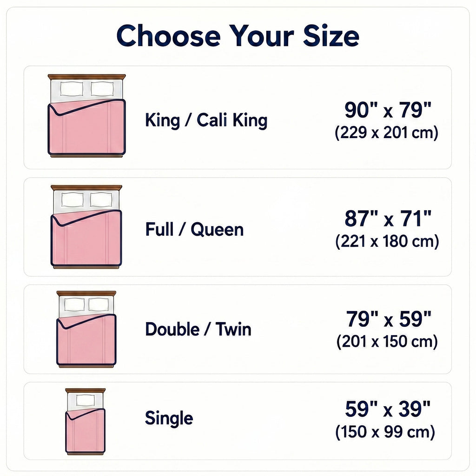Click the (150 x 99 cm) metric text
This screenshot has height=476, width=476.
[x=385, y=431]
